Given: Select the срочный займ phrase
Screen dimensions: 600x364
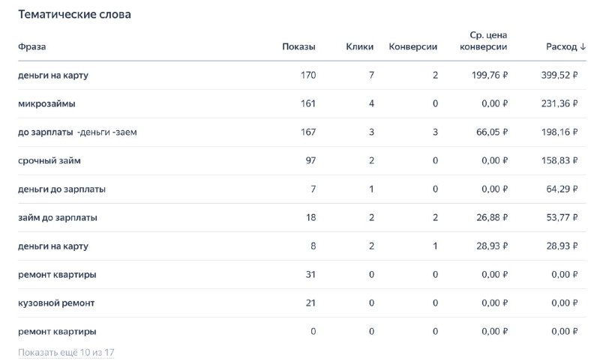Looking at the screenshot, I should click(49, 160).
